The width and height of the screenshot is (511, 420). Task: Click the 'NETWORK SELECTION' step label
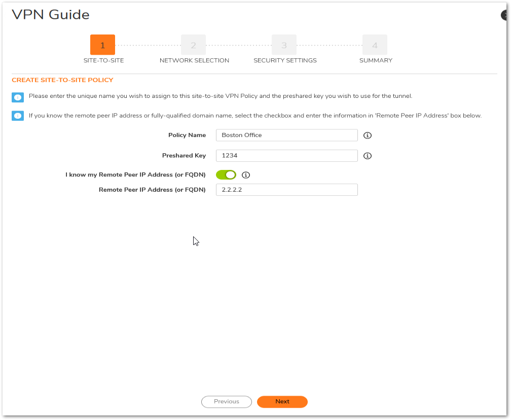point(194,61)
